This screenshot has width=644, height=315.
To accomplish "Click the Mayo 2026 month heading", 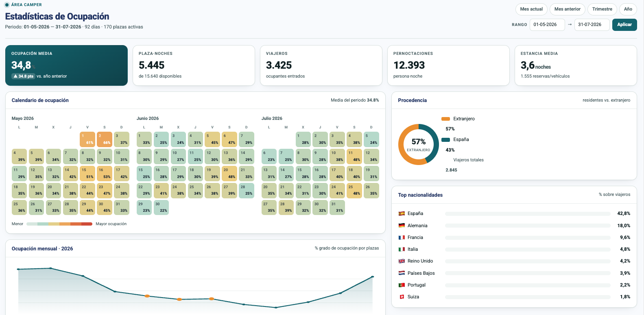I will (23, 118).
